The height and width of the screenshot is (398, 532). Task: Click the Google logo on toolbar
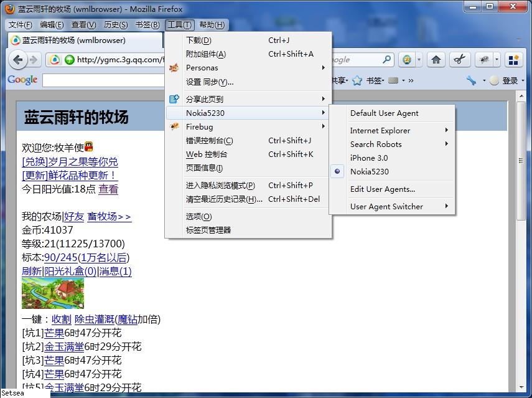[22, 80]
